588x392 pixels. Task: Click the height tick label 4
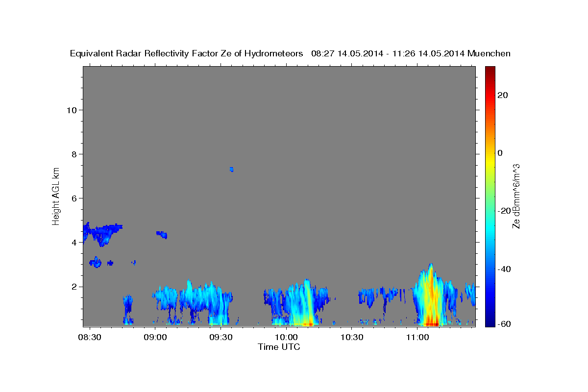click(73, 242)
